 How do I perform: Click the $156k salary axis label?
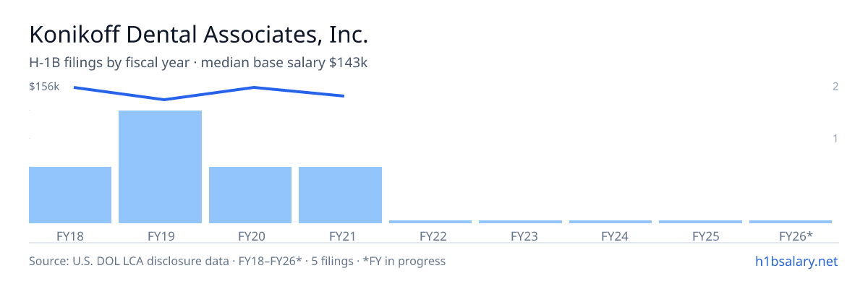(x=43, y=87)
